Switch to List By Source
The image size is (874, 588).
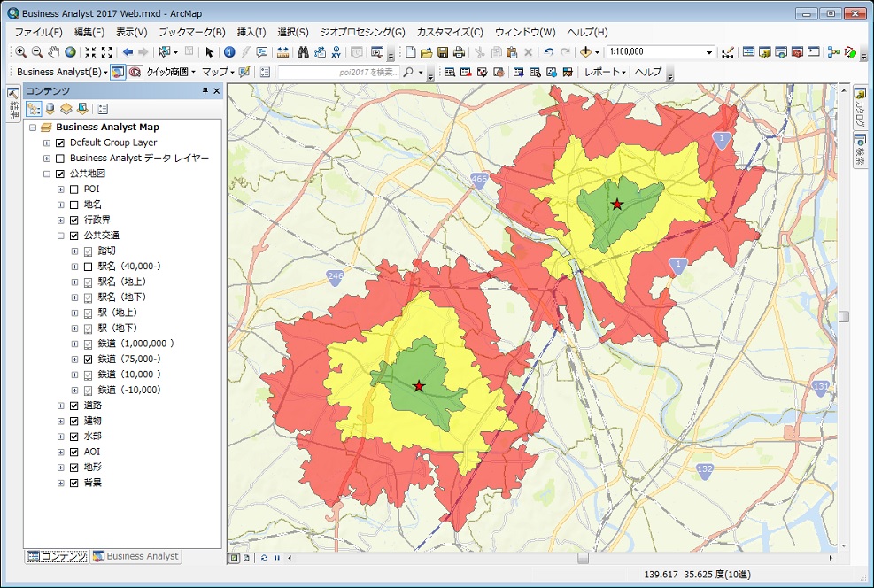coord(50,109)
